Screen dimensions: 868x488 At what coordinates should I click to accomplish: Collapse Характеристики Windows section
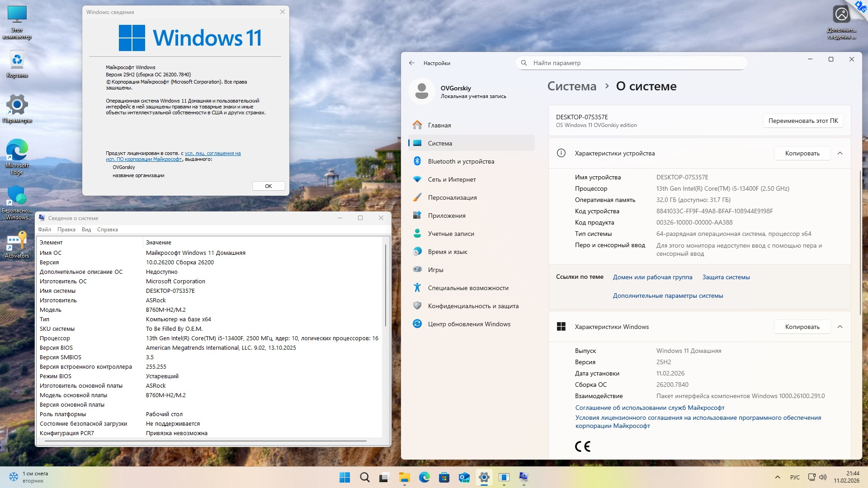(x=840, y=327)
